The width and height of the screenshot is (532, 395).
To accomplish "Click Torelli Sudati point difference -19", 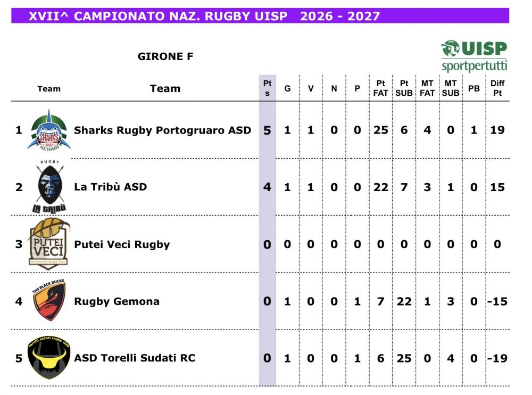I will pyautogui.click(x=497, y=358).
